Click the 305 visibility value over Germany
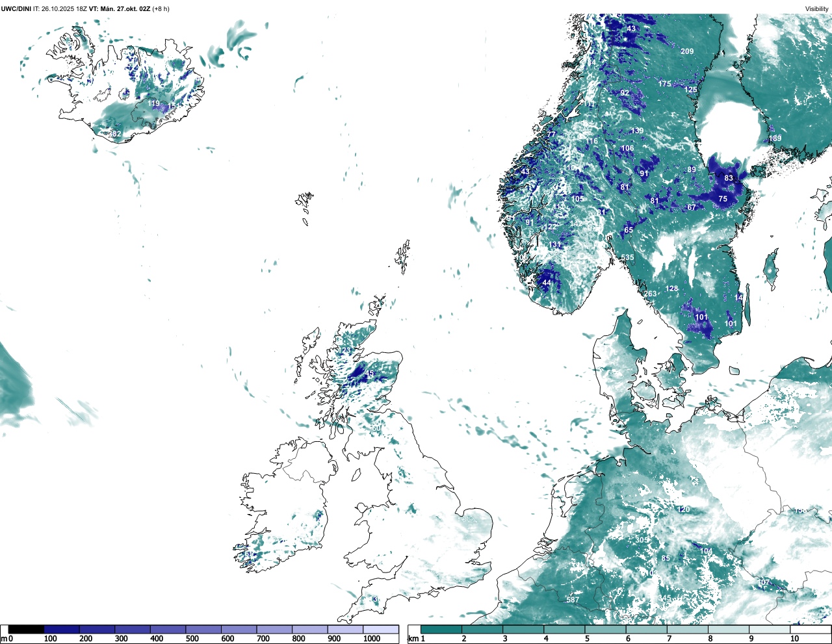 point(642,540)
